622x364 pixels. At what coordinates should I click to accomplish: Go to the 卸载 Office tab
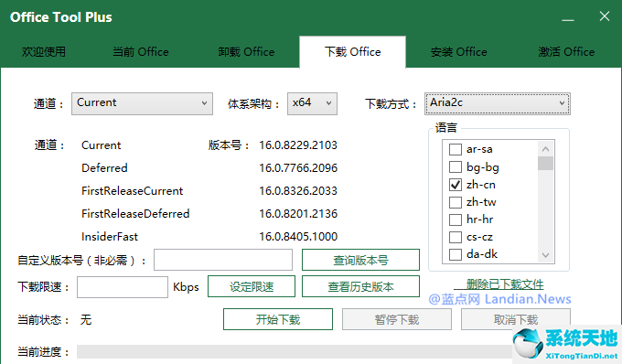click(246, 52)
